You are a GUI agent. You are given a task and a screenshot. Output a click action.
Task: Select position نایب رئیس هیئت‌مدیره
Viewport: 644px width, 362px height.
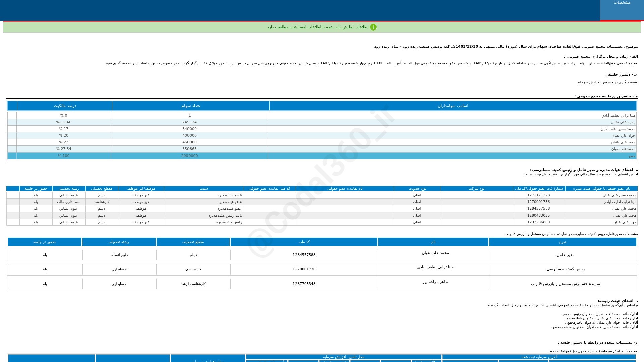pos(225,216)
